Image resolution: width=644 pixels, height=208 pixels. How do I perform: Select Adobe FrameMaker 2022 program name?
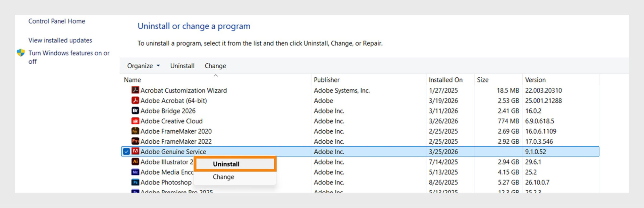click(176, 141)
